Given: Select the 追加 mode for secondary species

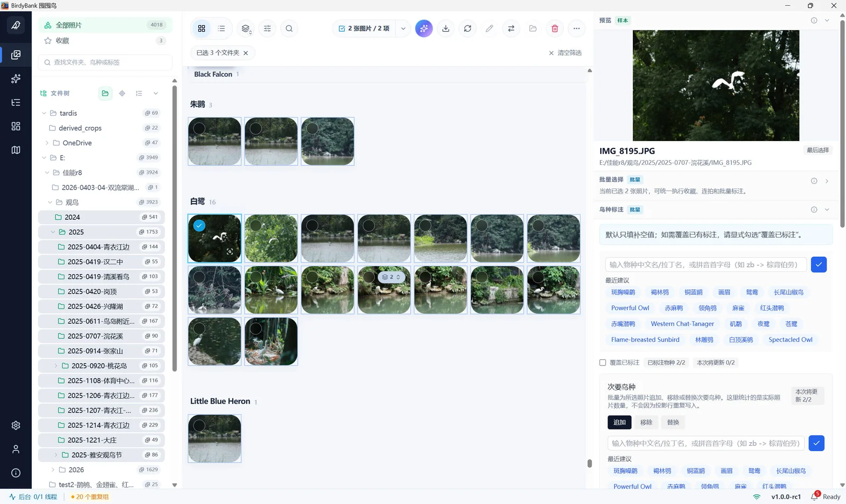Looking at the screenshot, I should [x=620, y=422].
